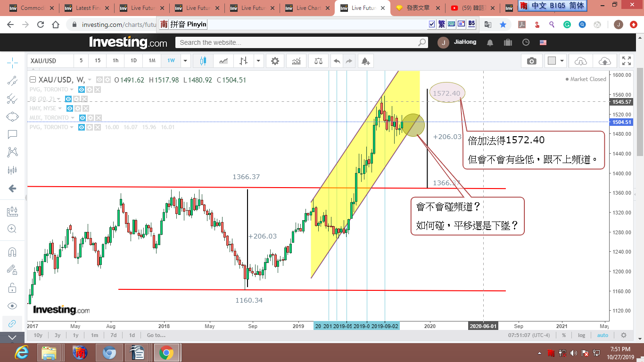644x362 pixels.
Task: Switch to the 1D timeframe
Action: pyautogui.click(x=133, y=61)
